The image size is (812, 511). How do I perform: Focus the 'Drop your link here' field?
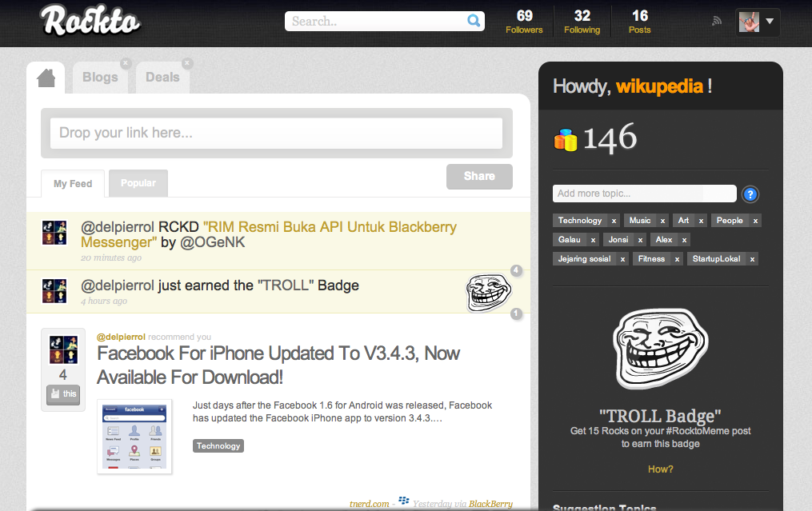[x=277, y=133]
